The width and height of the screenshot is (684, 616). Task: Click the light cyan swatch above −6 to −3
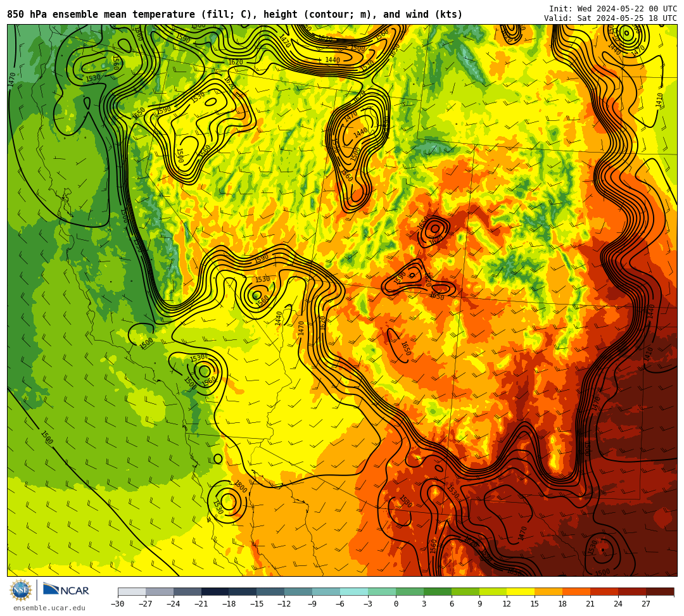(354, 591)
